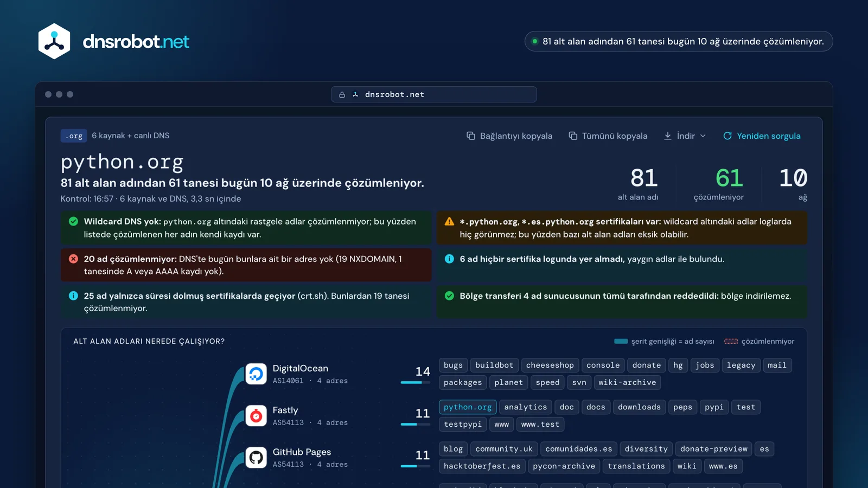Open the İndir dropdown chevron

[x=703, y=136]
